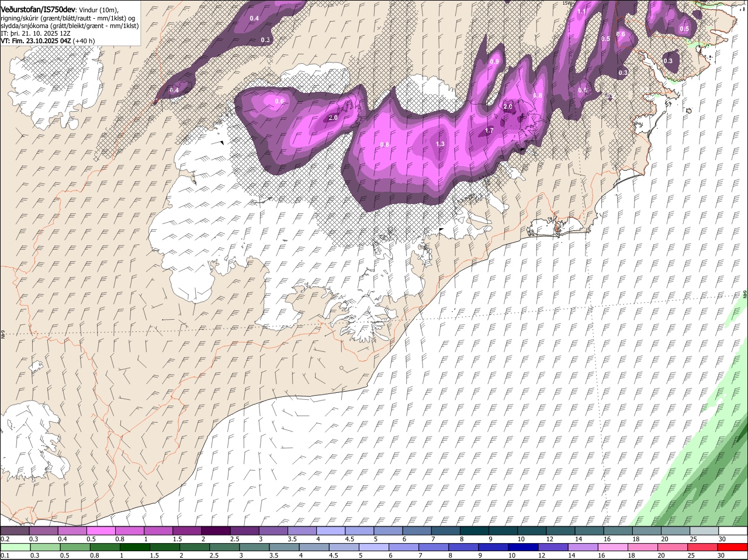Select the IT: þri. 21. 10. 2025 12Z line
The image size is (748, 560).
point(36,33)
